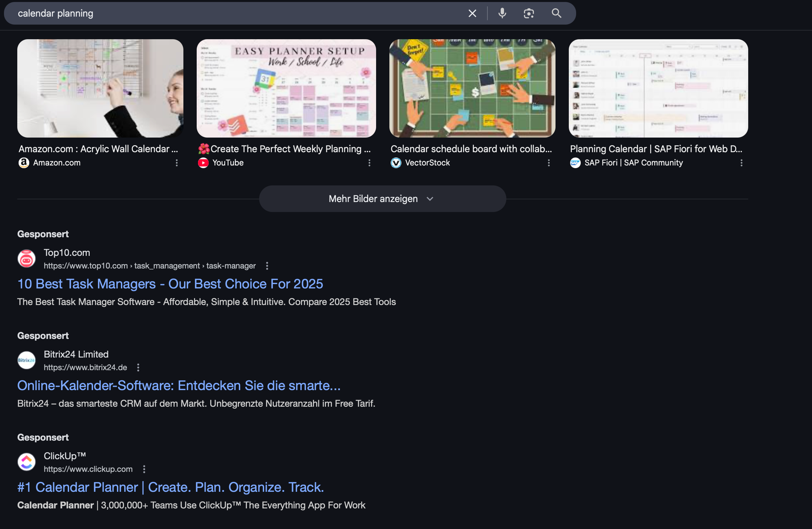Open 10 Best Task Managers link
This screenshot has height=529, width=812.
point(170,284)
